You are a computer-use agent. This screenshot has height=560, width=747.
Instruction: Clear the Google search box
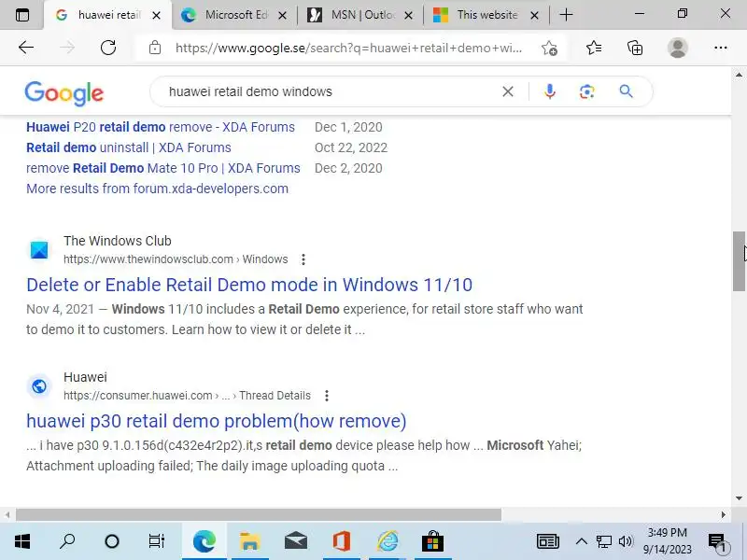point(508,91)
